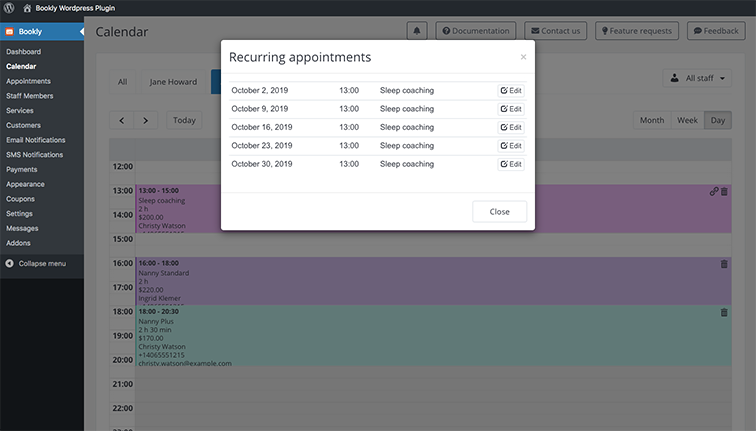Image resolution: width=756 pixels, height=431 pixels.
Task: Switch to Month view
Action: [652, 121]
